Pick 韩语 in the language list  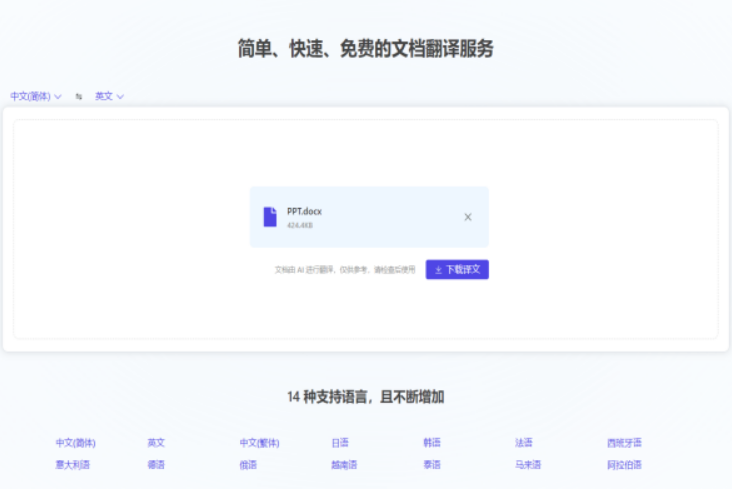click(432, 442)
